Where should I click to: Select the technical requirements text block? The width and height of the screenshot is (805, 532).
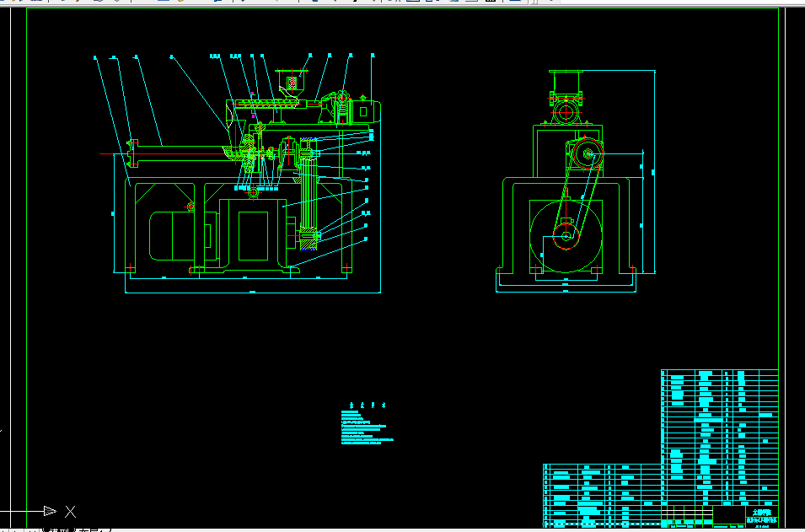coord(367,423)
